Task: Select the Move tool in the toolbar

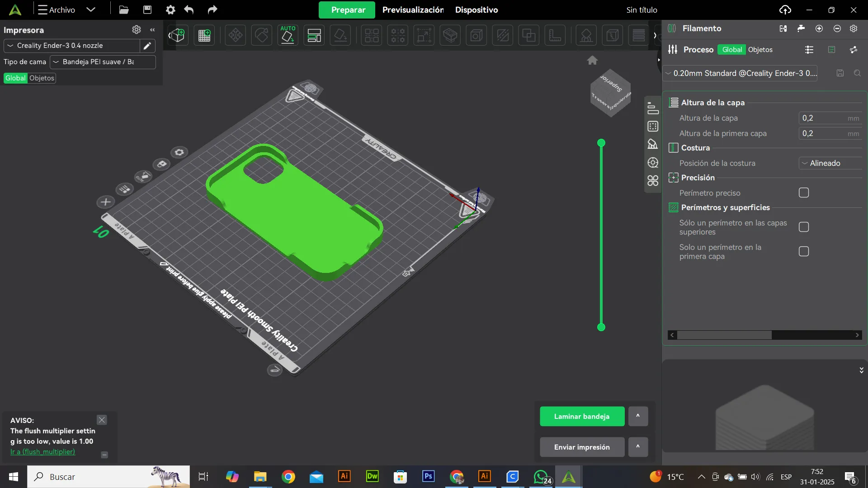Action: pyautogui.click(x=235, y=35)
